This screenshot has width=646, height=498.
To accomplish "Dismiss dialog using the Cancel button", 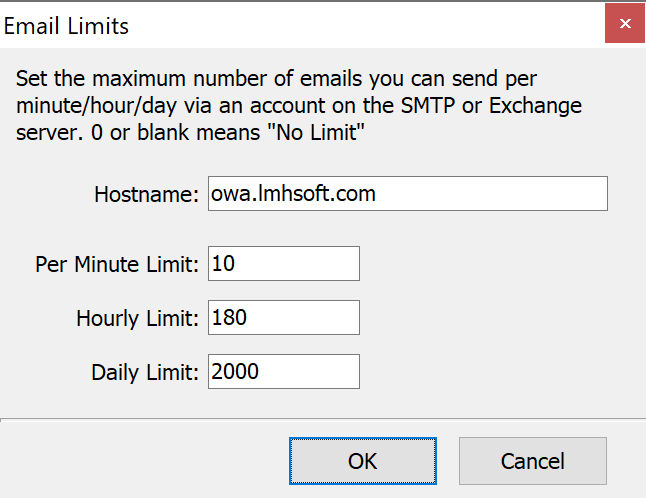I will click(x=533, y=461).
